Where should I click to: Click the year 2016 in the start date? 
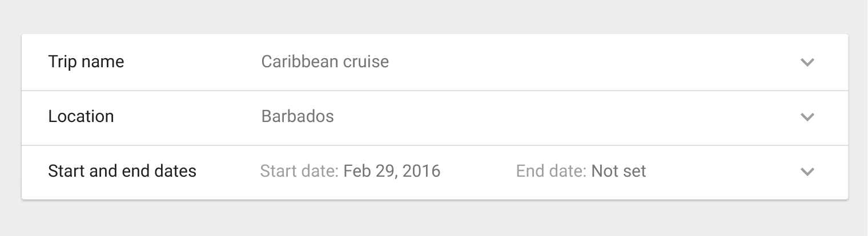pyautogui.click(x=421, y=171)
